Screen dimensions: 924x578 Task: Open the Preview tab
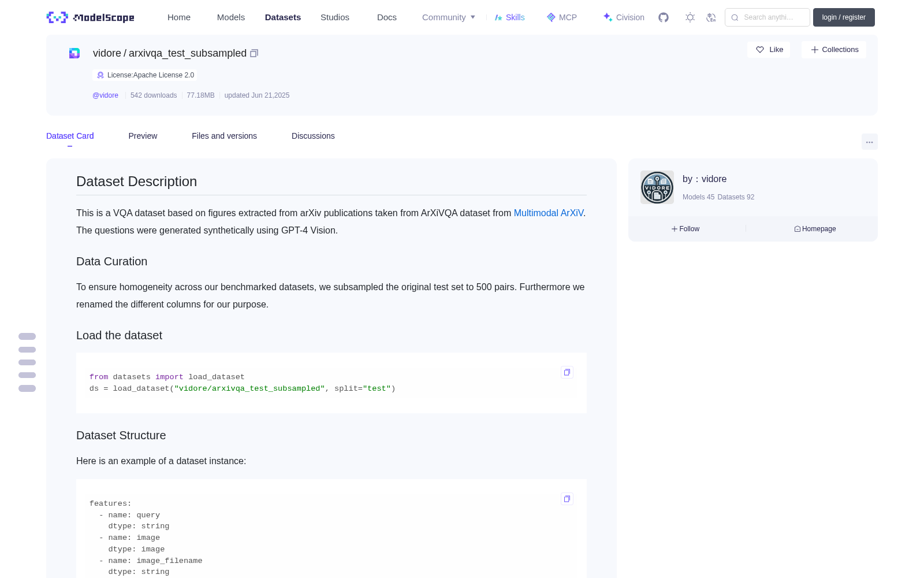[143, 136]
